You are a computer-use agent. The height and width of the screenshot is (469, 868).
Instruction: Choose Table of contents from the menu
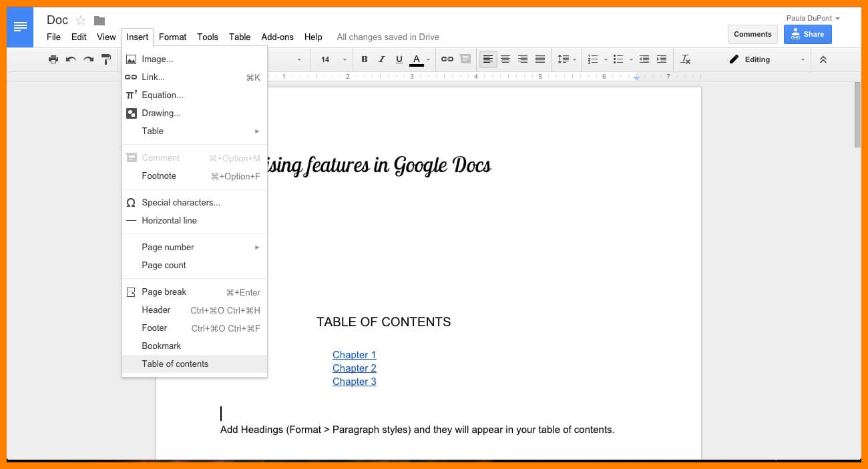point(194,364)
